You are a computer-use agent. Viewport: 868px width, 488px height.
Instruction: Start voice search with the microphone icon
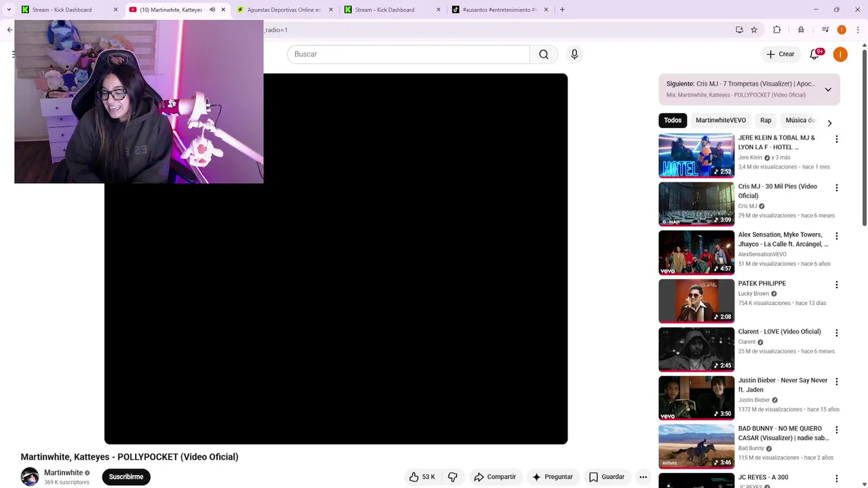(574, 54)
